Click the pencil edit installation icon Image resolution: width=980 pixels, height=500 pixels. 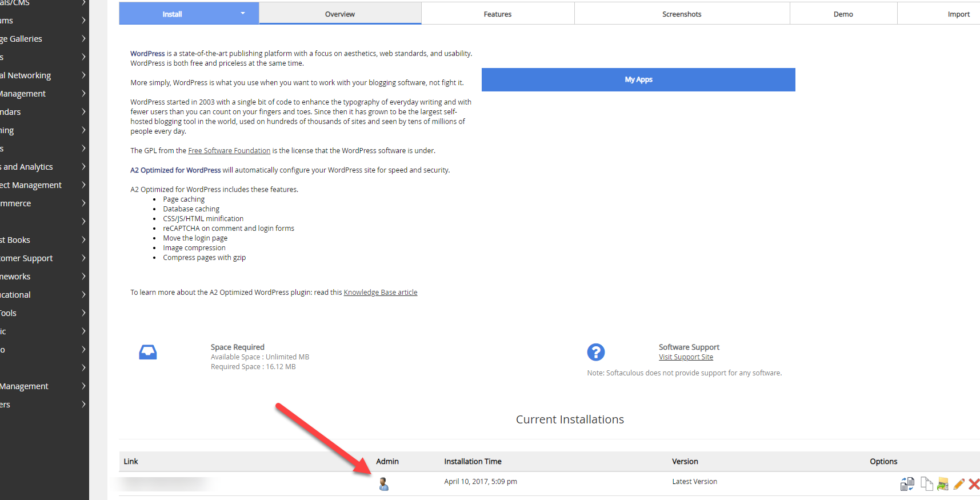(959, 484)
